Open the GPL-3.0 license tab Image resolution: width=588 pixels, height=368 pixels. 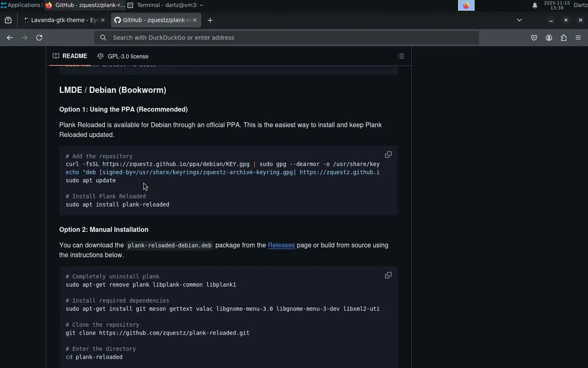[x=123, y=56]
